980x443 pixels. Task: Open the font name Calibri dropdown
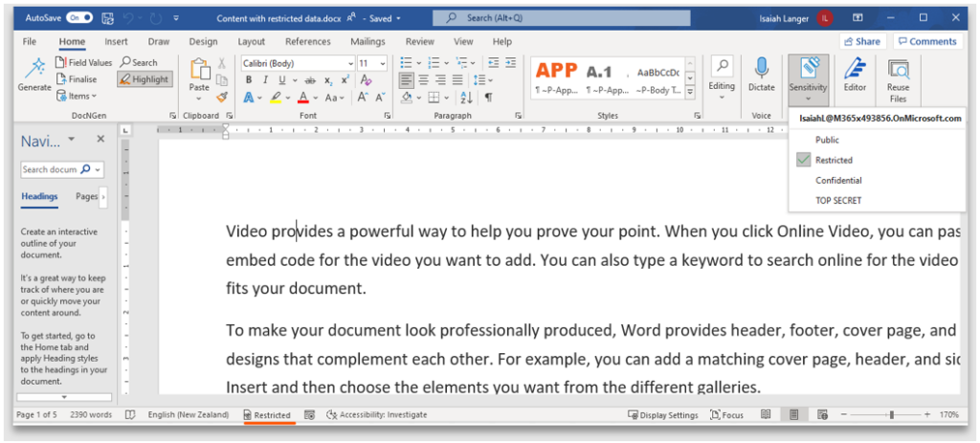click(x=350, y=63)
